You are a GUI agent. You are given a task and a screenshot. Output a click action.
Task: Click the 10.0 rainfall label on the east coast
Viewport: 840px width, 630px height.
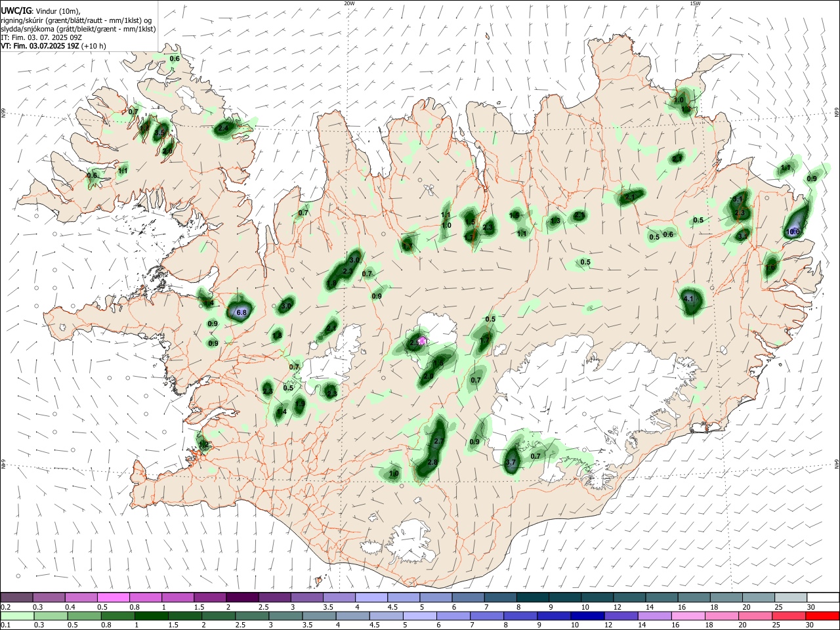coord(793,232)
